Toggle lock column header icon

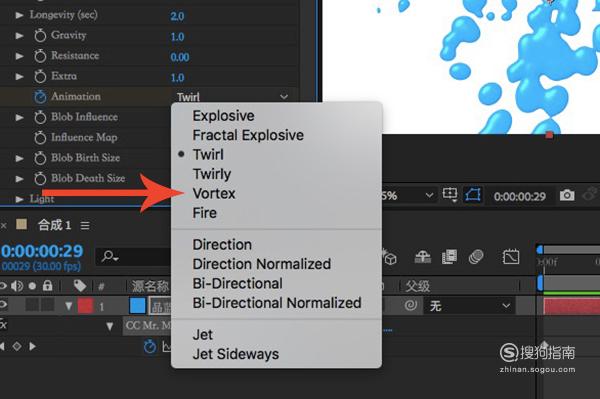click(47, 285)
